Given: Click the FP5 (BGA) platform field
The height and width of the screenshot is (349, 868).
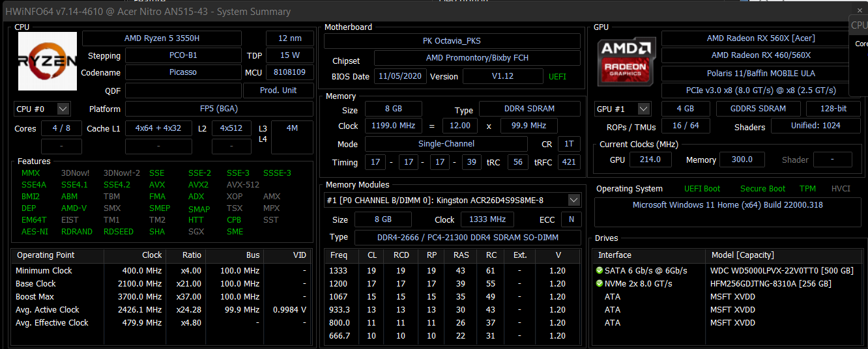Looking at the screenshot, I should (x=219, y=109).
